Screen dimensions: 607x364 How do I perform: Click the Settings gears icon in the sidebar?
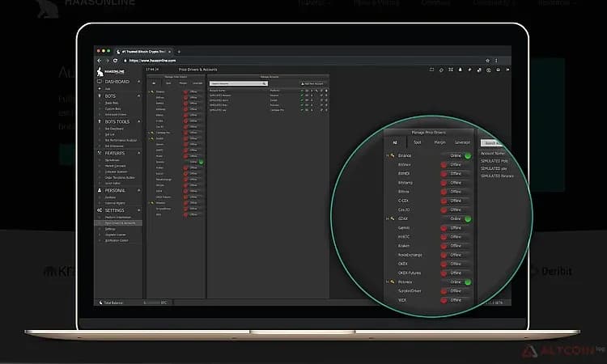100,210
